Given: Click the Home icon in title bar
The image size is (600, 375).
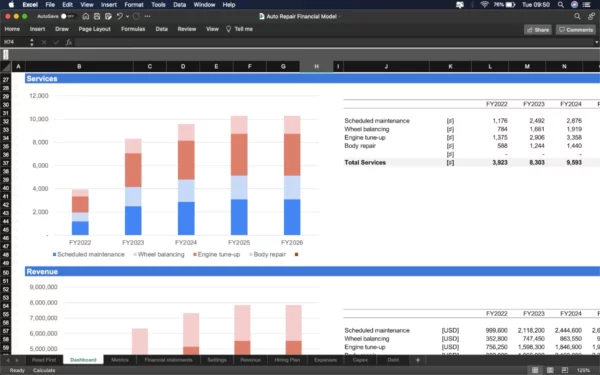Looking at the screenshot, I should (86, 16).
